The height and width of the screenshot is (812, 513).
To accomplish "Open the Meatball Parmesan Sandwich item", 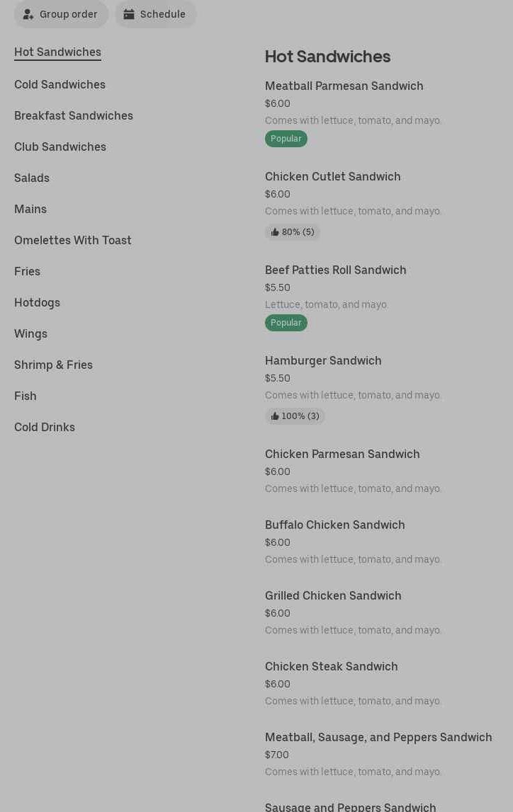I will pos(344,86).
